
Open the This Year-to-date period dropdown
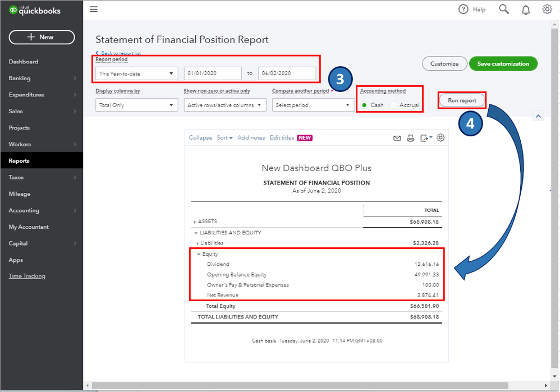coord(136,73)
